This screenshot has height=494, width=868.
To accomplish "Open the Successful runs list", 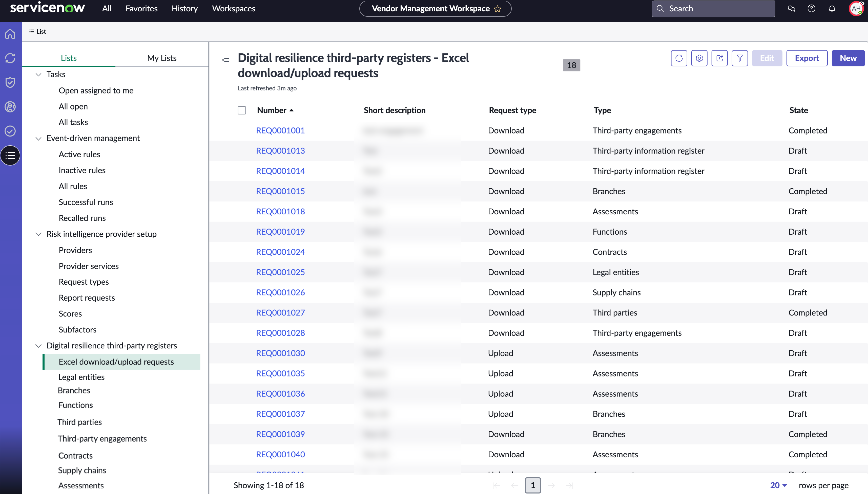I will (x=86, y=202).
